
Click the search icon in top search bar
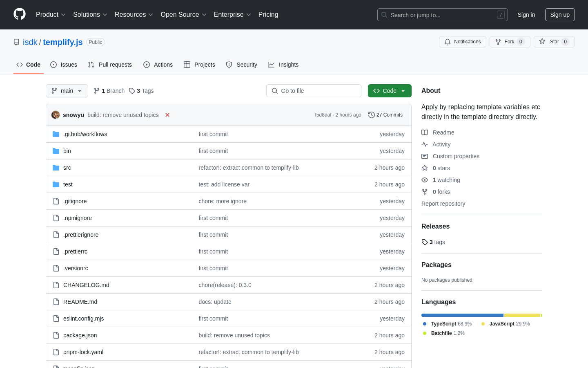pyautogui.click(x=384, y=15)
